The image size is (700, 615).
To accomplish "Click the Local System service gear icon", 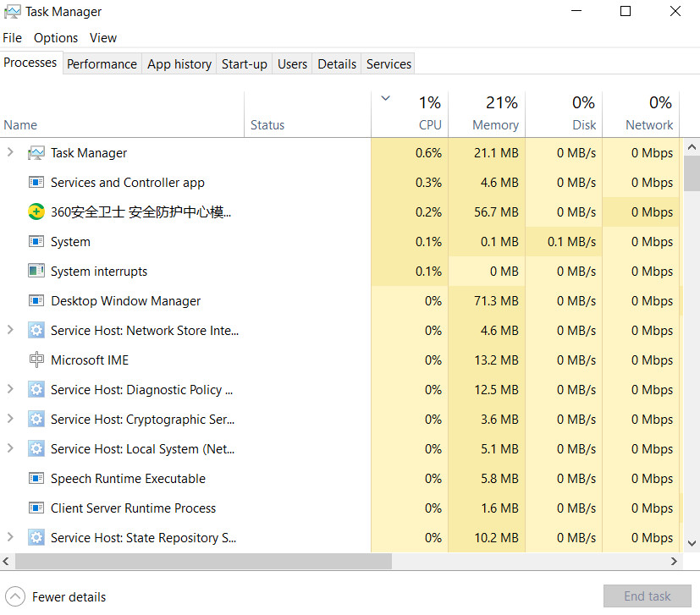I will point(36,448).
